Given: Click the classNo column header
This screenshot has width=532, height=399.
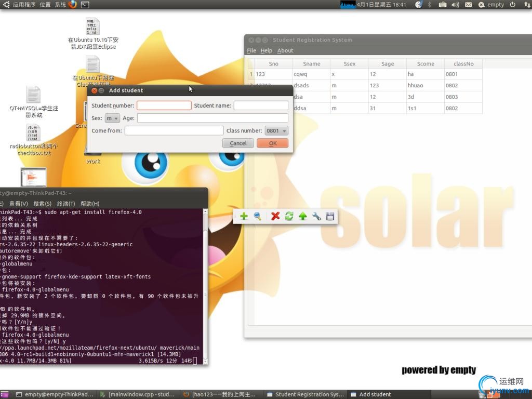Looking at the screenshot, I should pyautogui.click(x=463, y=64).
